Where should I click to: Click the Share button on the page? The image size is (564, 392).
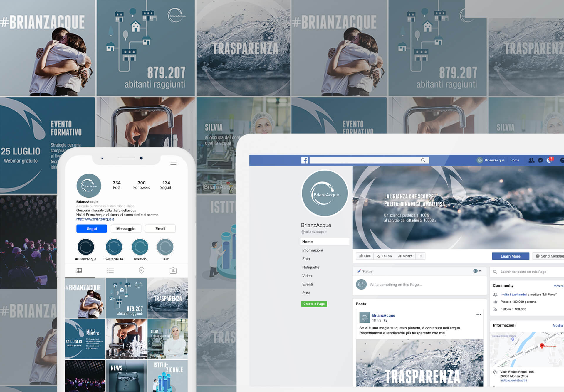(x=405, y=256)
